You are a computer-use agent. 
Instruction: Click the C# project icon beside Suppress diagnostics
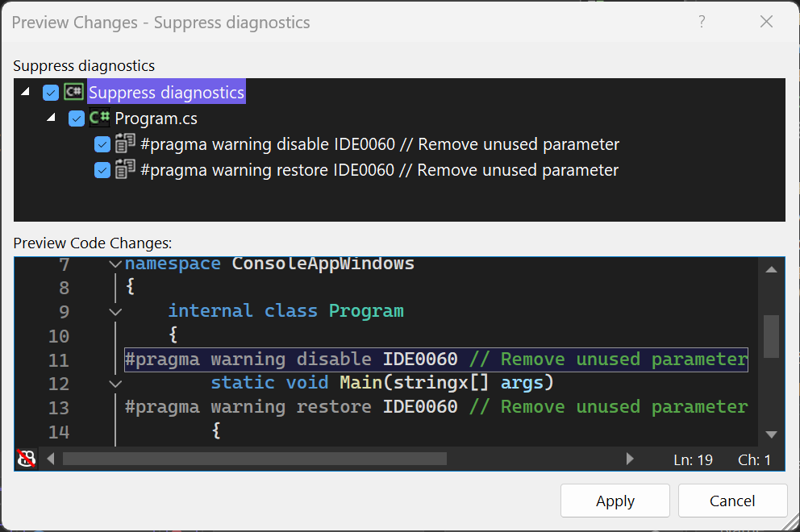click(74, 92)
